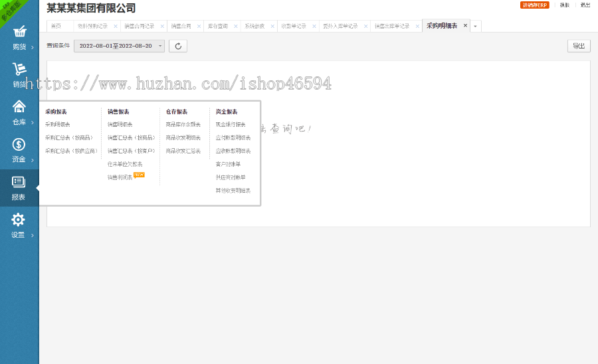The image size is (598, 364).
Task: Open 商品收发汇总表 report
Action: tap(183, 151)
